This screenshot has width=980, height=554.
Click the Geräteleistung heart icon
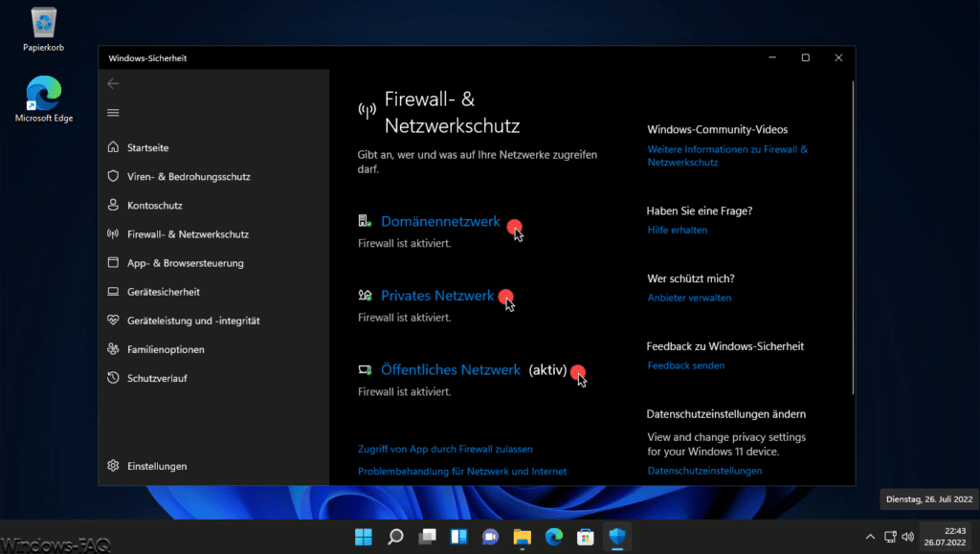point(113,320)
